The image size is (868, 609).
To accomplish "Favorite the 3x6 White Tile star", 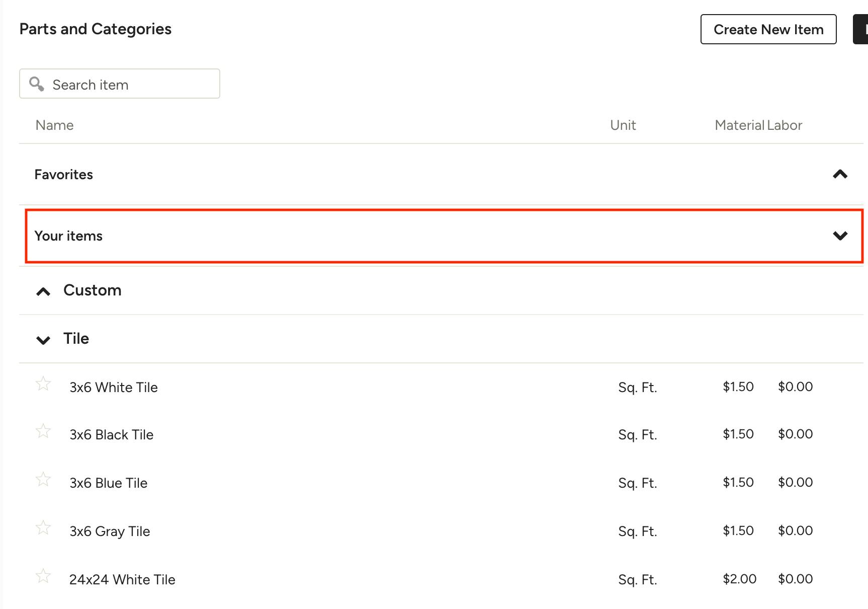I will (x=43, y=384).
